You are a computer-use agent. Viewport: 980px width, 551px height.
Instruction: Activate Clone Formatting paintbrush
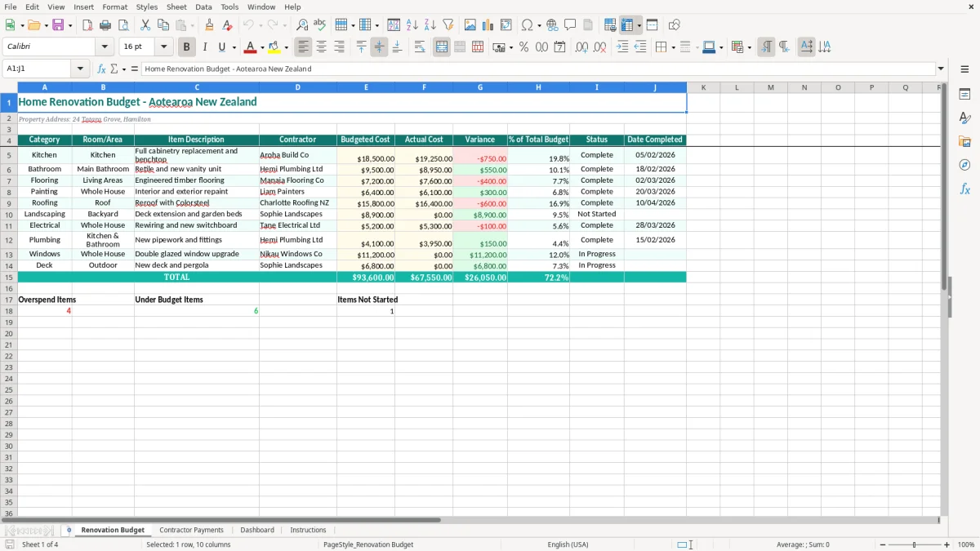pos(209,25)
